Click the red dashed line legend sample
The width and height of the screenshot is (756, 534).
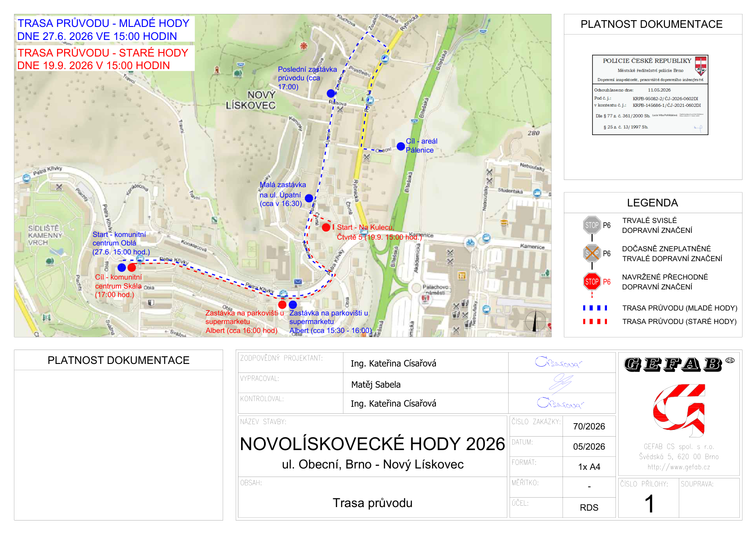pos(595,321)
